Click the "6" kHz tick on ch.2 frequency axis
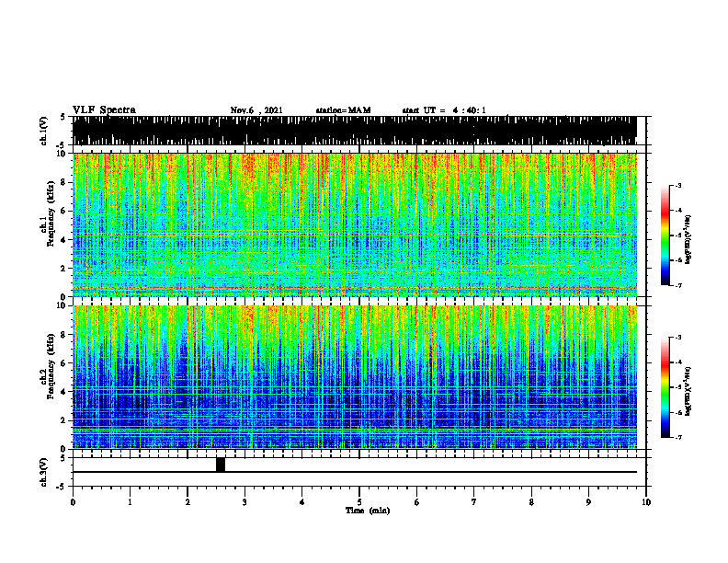 [x=63, y=362]
